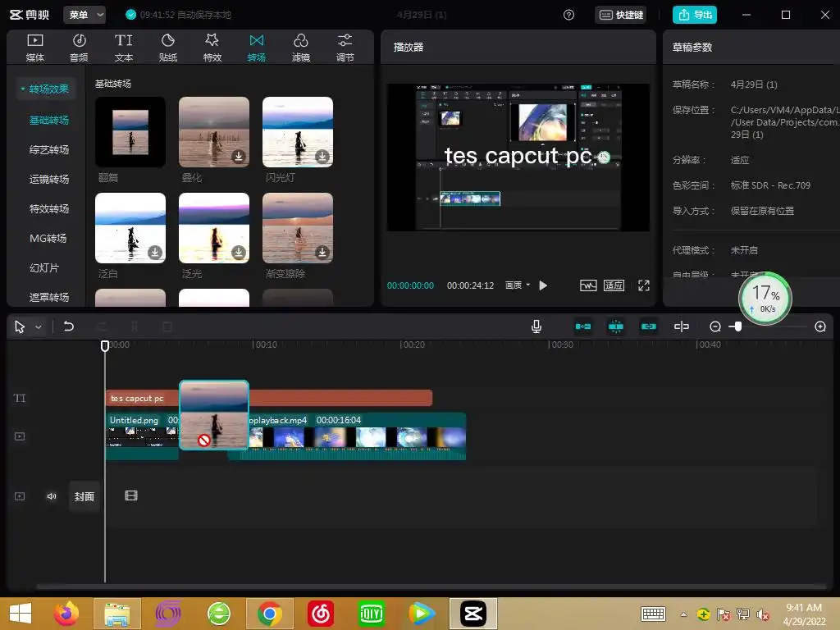The height and width of the screenshot is (630, 840).
Task: Collapse the 转场效果 category header
Action: pyautogui.click(x=46, y=89)
